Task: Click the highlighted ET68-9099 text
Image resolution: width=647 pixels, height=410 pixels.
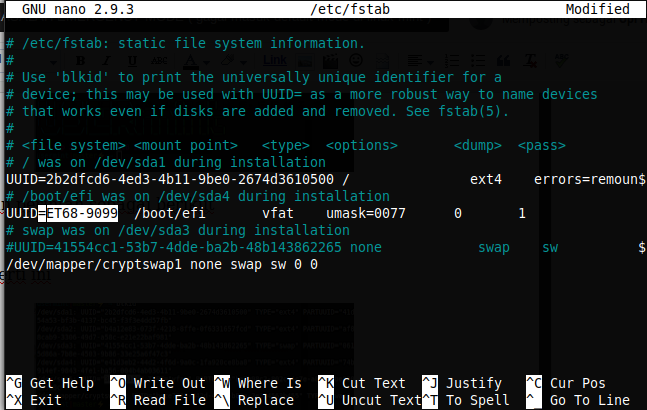Action: tap(82, 213)
